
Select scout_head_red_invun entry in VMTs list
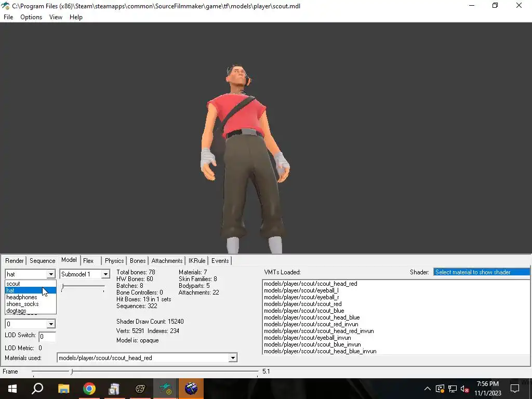point(319,331)
